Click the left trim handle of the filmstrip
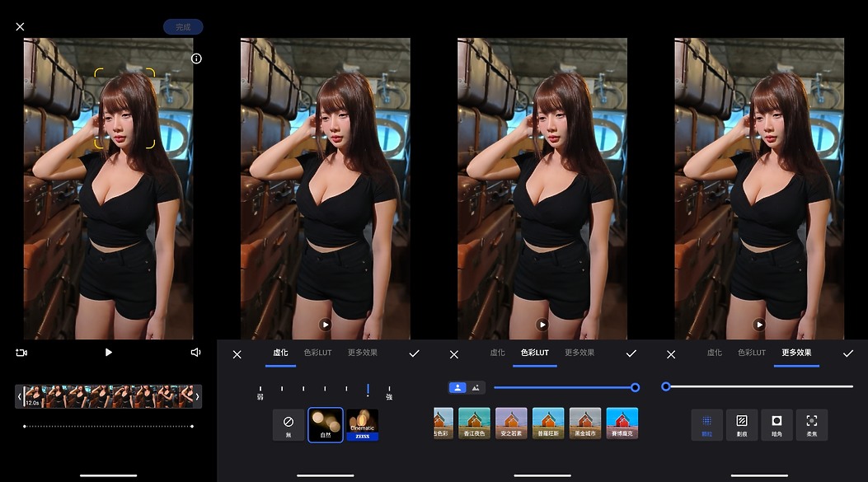This screenshot has height=482, width=868. pyautogui.click(x=20, y=397)
